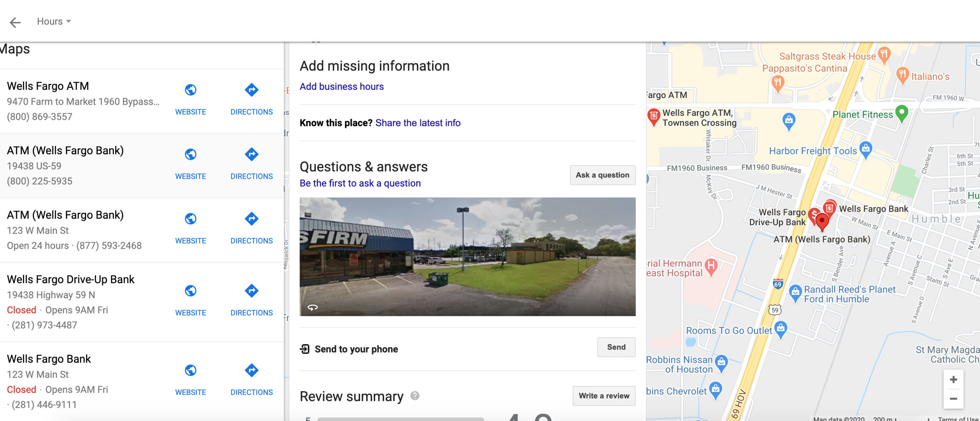Screen dimensions: 980x421
Task: Click the Memorial Hermann Hospital map marker
Action: tap(711, 267)
